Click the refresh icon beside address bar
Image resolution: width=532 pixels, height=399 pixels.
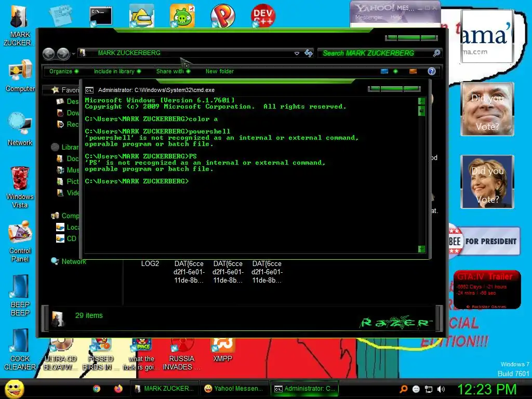tap(309, 53)
